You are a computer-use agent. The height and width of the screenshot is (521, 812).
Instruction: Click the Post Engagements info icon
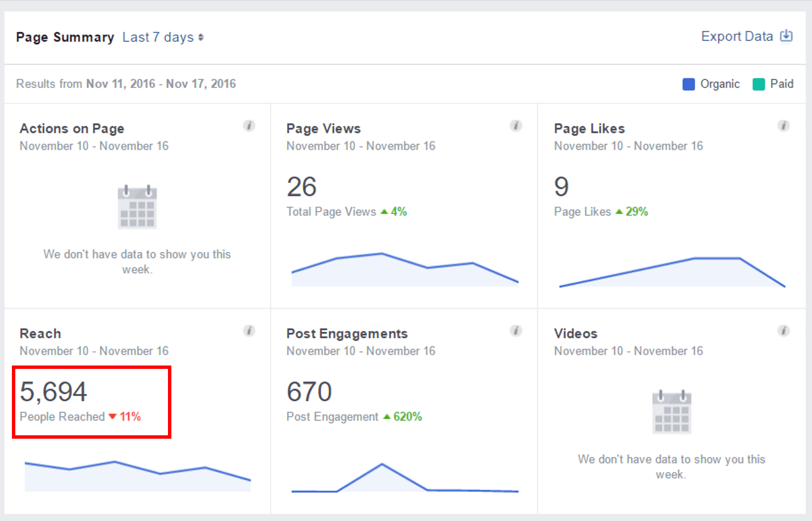pos(516,330)
